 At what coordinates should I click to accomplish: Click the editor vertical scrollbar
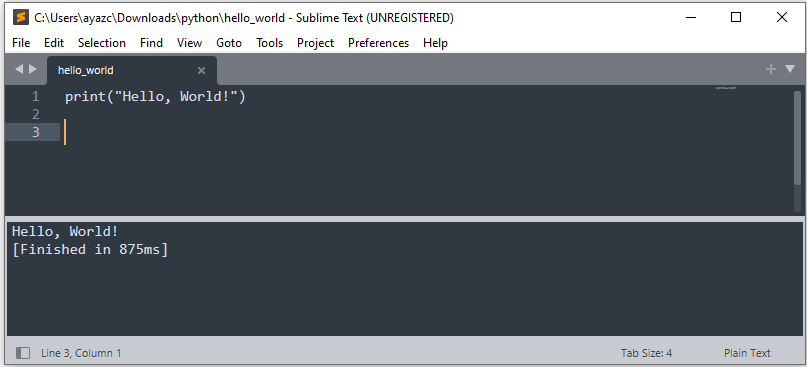pos(797,150)
